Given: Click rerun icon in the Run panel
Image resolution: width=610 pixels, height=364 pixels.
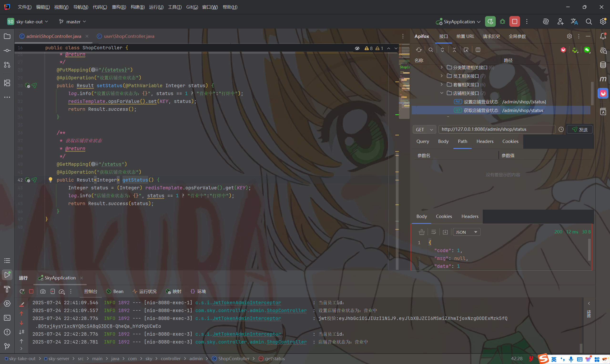Looking at the screenshot, I should click(22, 291).
